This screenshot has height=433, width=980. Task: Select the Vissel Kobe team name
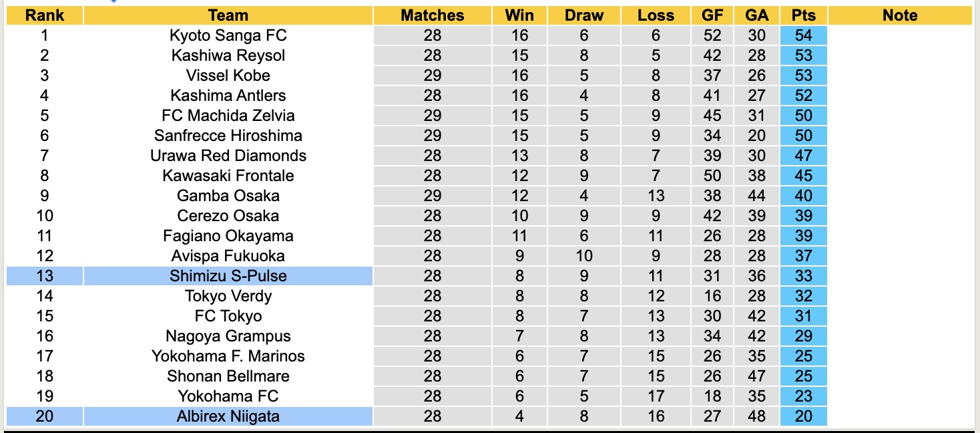click(x=228, y=76)
